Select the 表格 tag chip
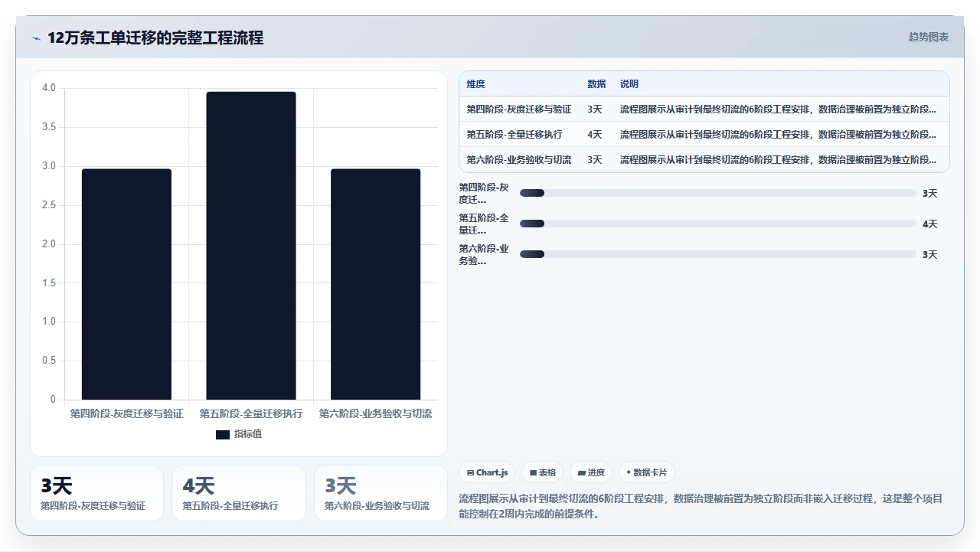 point(543,472)
